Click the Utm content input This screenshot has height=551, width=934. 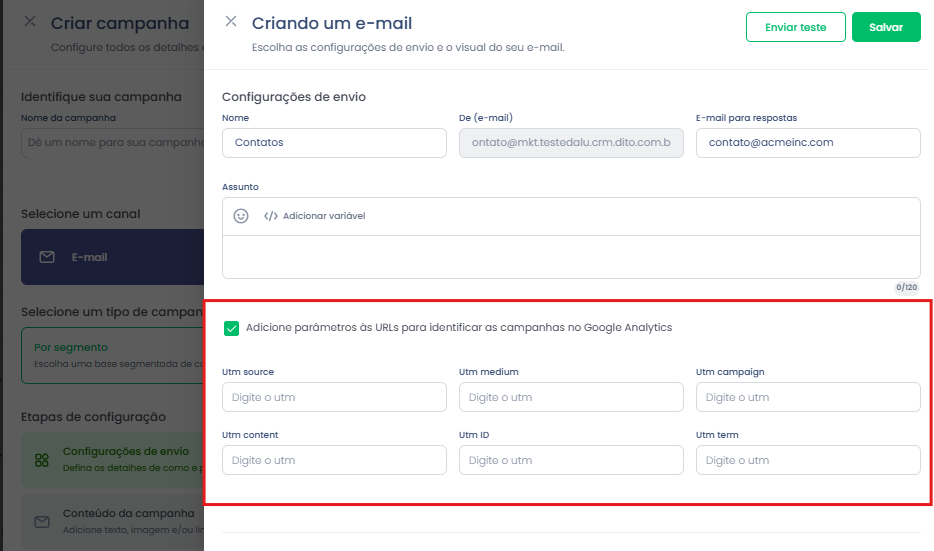click(x=334, y=460)
